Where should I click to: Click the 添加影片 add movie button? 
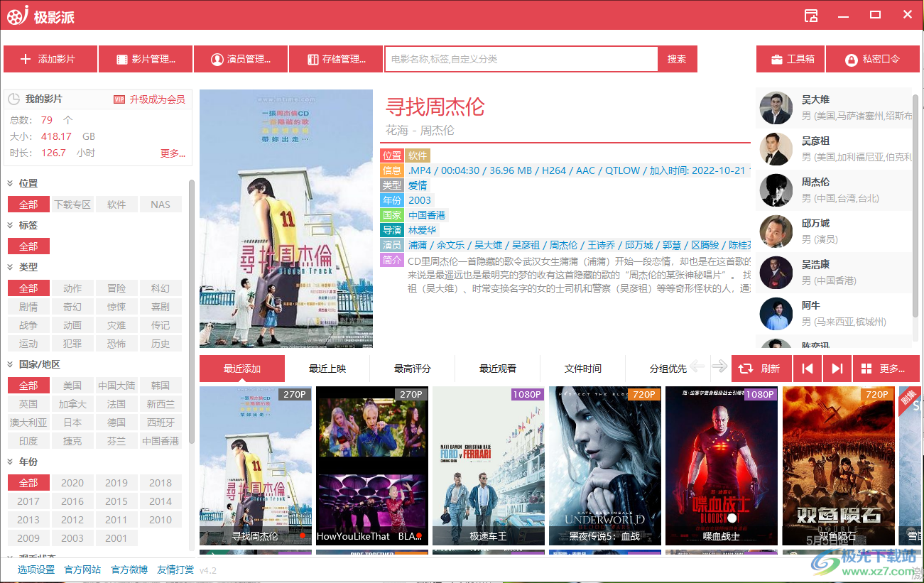point(50,59)
